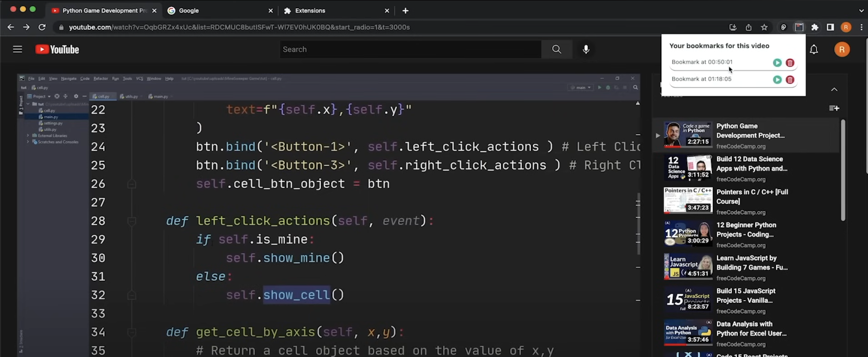Expand the External Libraries tree node
The image size is (868, 357).
pyautogui.click(x=28, y=135)
